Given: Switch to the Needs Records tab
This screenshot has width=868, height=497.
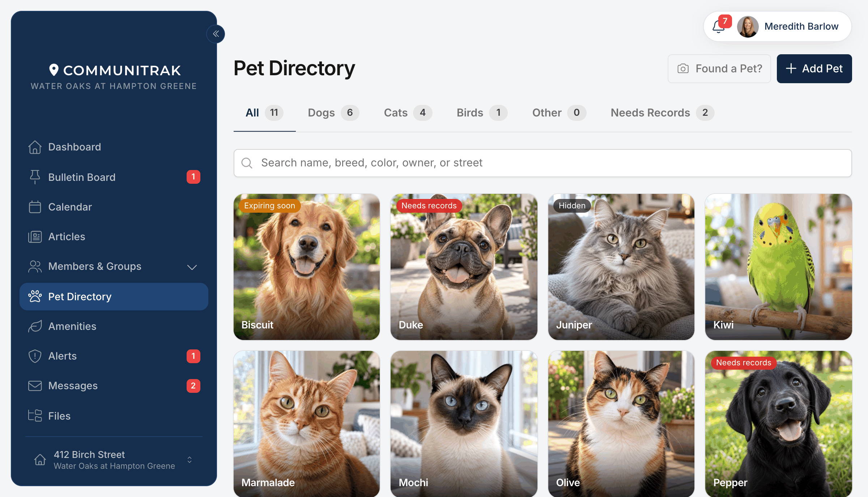Looking at the screenshot, I should [662, 113].
